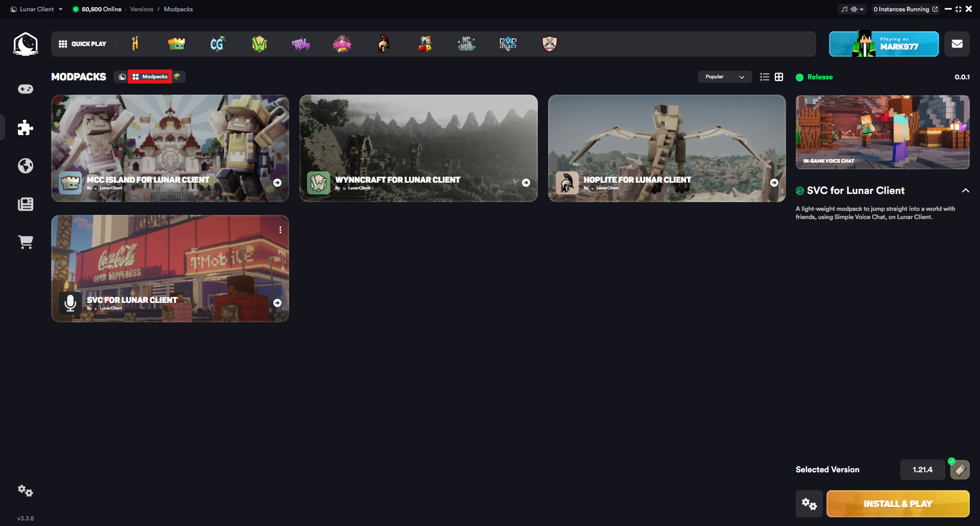Click the Hoplite for Lunar Client title

(x=637, y=180)
